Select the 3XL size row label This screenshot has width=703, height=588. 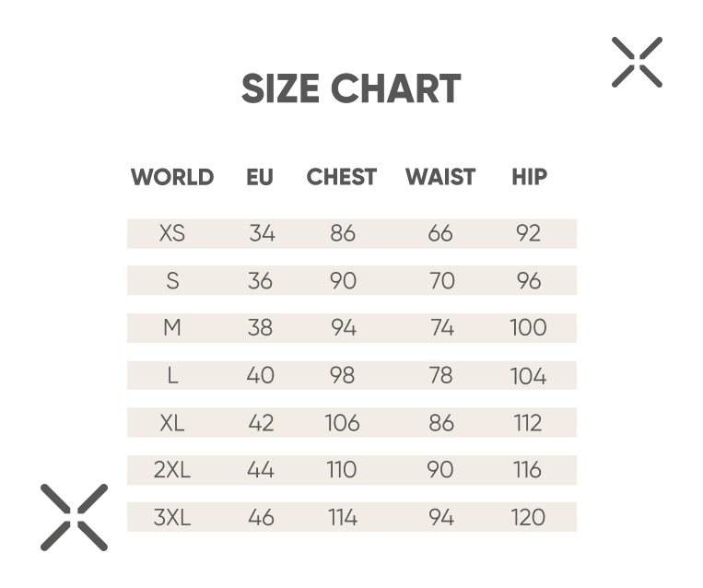click(x=172, y=517)
